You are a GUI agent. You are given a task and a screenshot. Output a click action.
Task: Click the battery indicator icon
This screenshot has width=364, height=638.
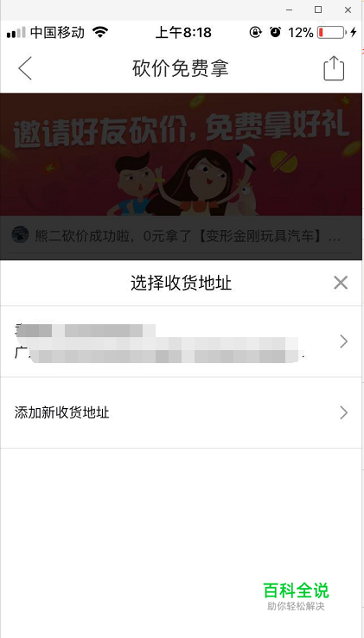[x=331, y=32]
